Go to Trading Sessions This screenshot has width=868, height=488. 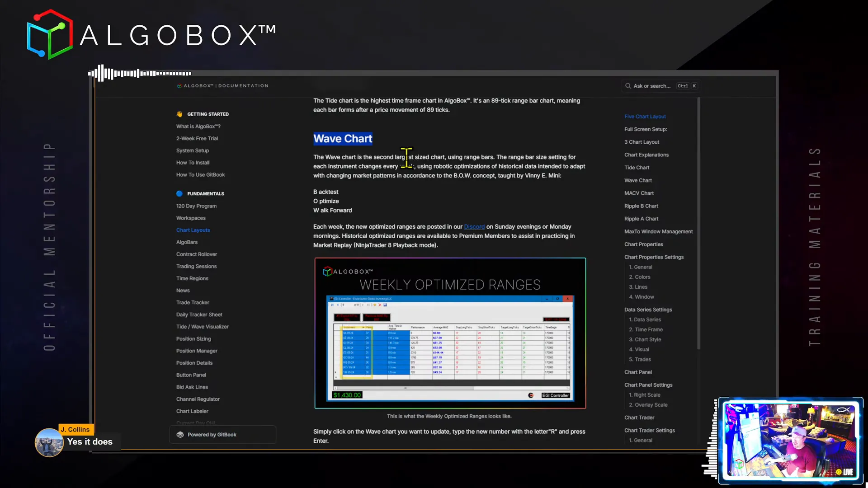coord(197,267)
